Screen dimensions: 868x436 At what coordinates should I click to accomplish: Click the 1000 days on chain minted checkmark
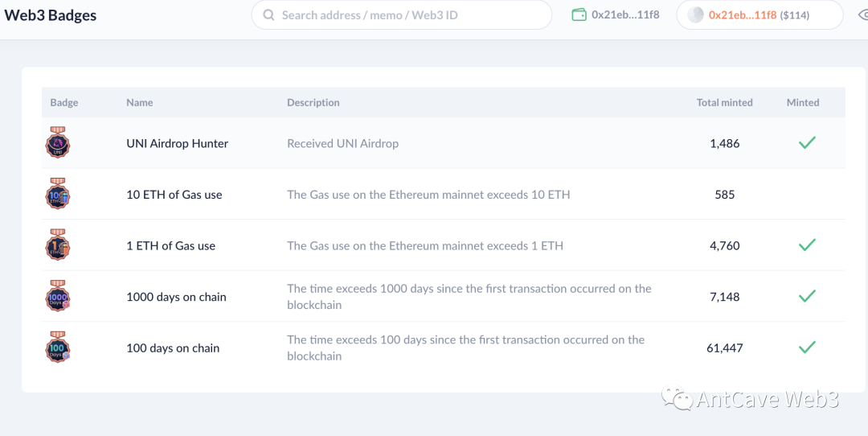807,297
